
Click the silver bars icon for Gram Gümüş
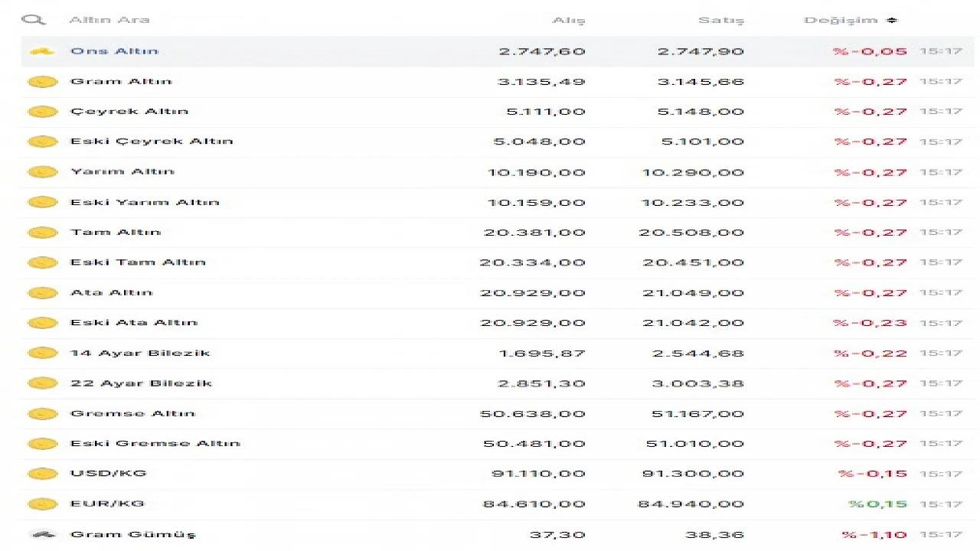click(43, 534)
